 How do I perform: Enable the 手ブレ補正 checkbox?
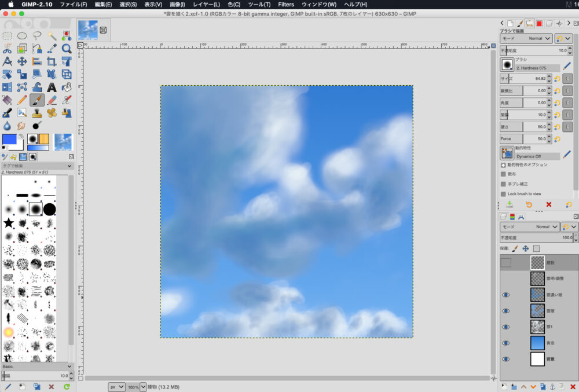point(503,184)
